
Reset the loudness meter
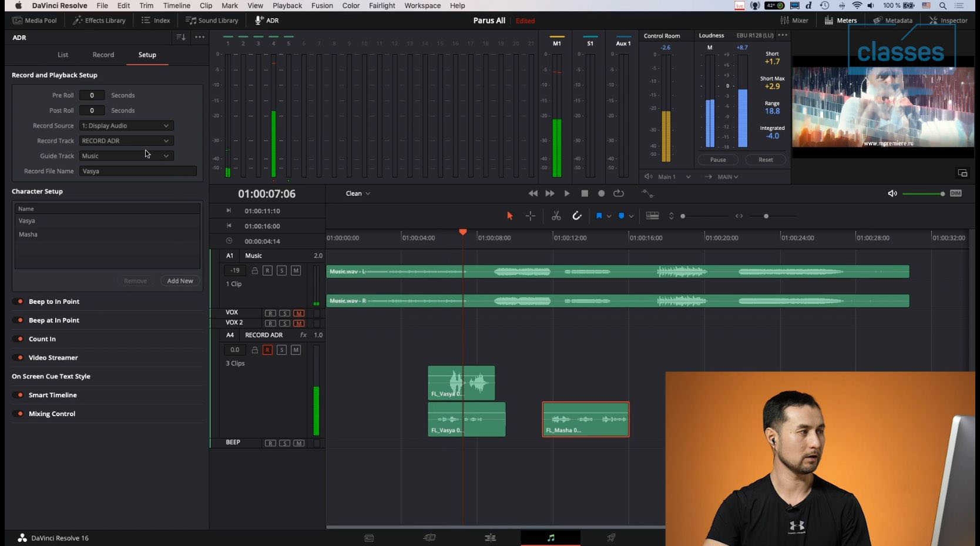(766, 160)
